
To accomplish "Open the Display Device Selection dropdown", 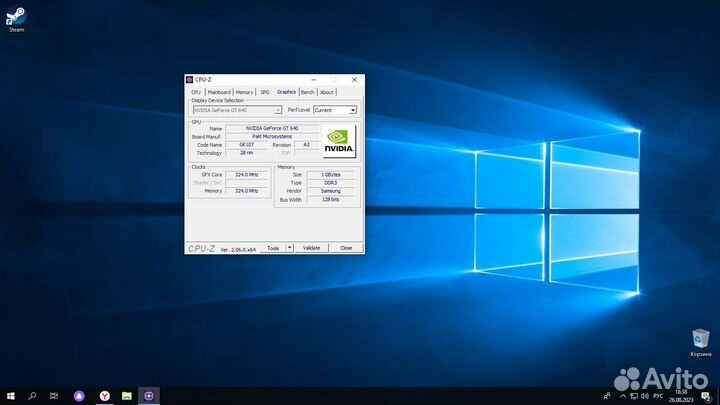I will (278, 110).
